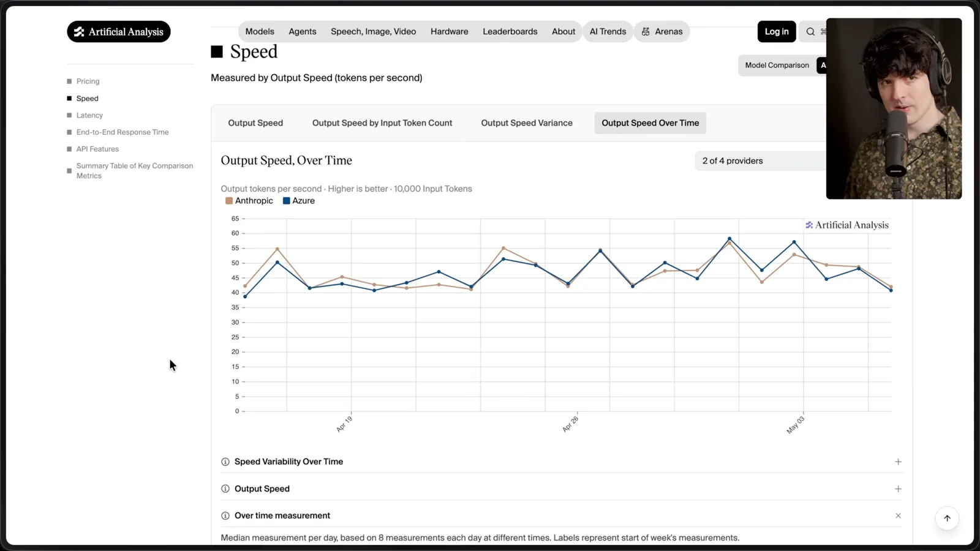The width and height of the screenshot is (980, 551).
Task: Go to End-to-End Response Time section
Action: pos(123,132)
